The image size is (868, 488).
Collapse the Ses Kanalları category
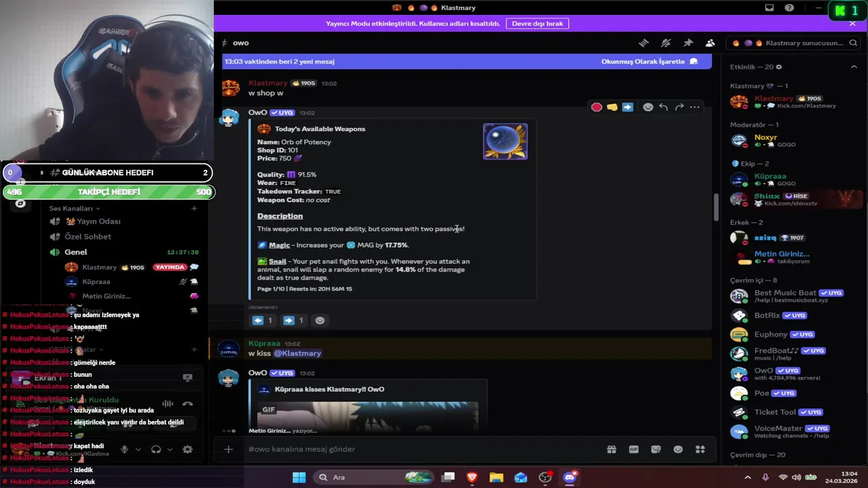(x=75, y=209)
